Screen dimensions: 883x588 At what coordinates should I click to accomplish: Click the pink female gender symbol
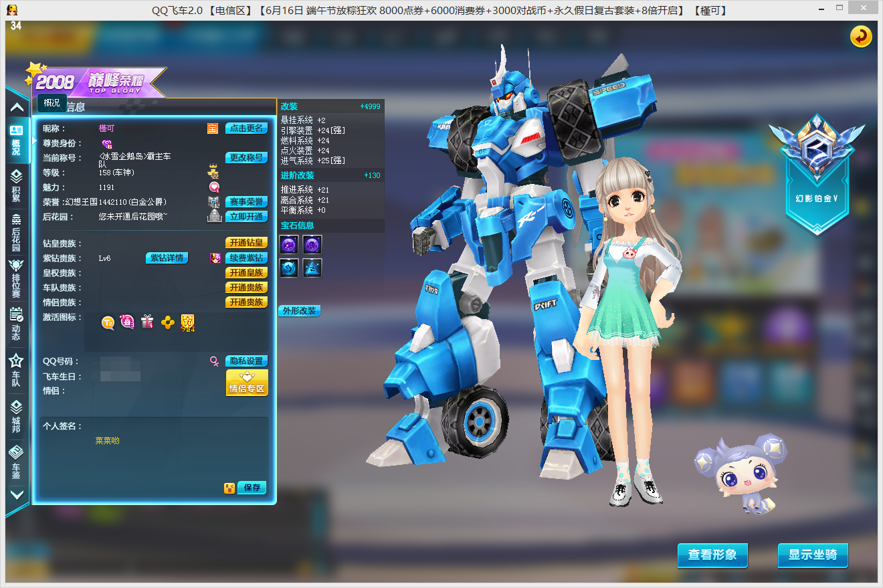click(214, 361)
